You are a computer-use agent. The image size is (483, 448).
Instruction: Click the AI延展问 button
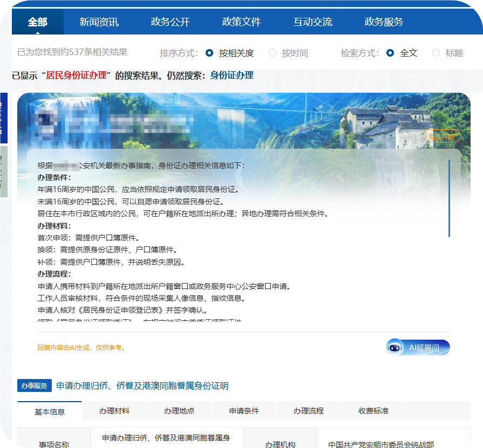[418, 347]
